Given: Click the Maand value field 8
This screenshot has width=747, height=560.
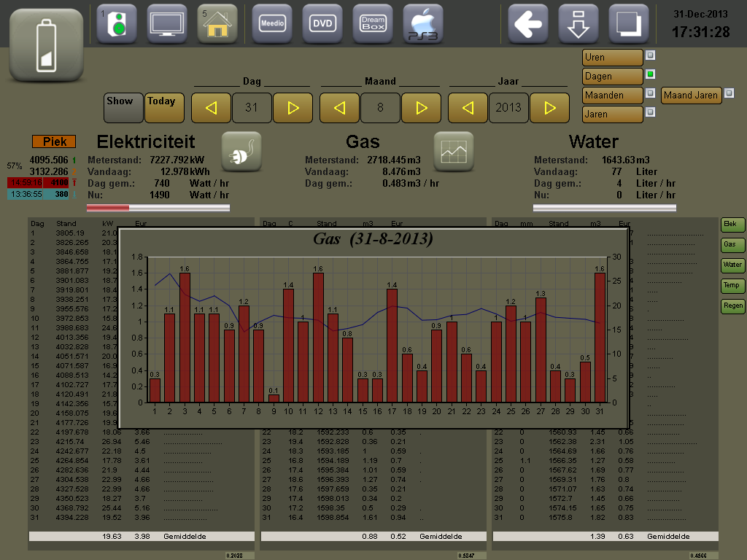Looking at the screenshot, I should (381, 108).
